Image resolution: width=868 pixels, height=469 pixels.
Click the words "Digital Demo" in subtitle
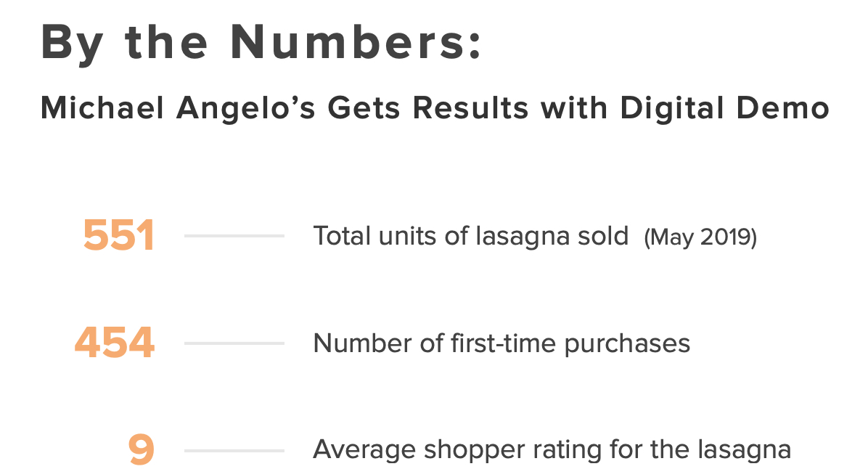point(724,109)
